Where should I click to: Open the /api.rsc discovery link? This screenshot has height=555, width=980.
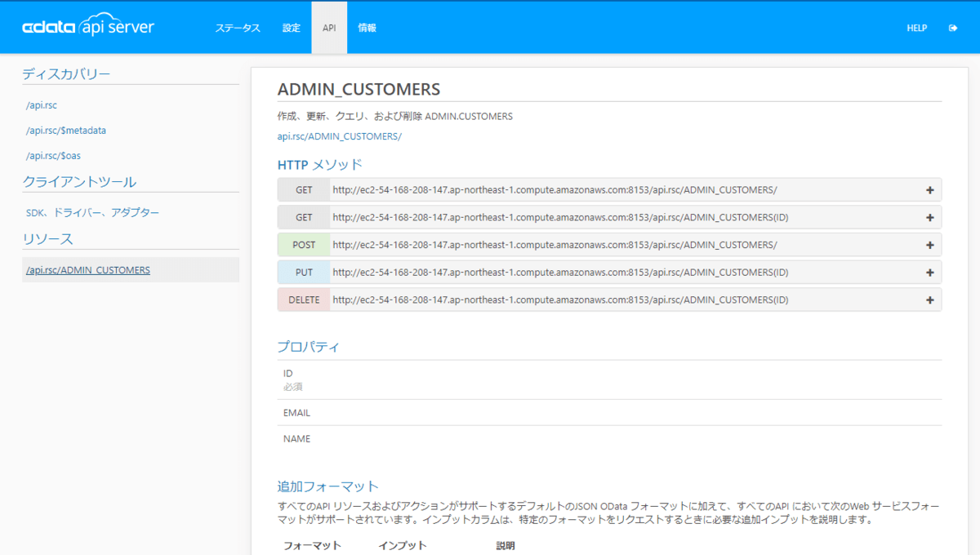[x=42, y=105]
